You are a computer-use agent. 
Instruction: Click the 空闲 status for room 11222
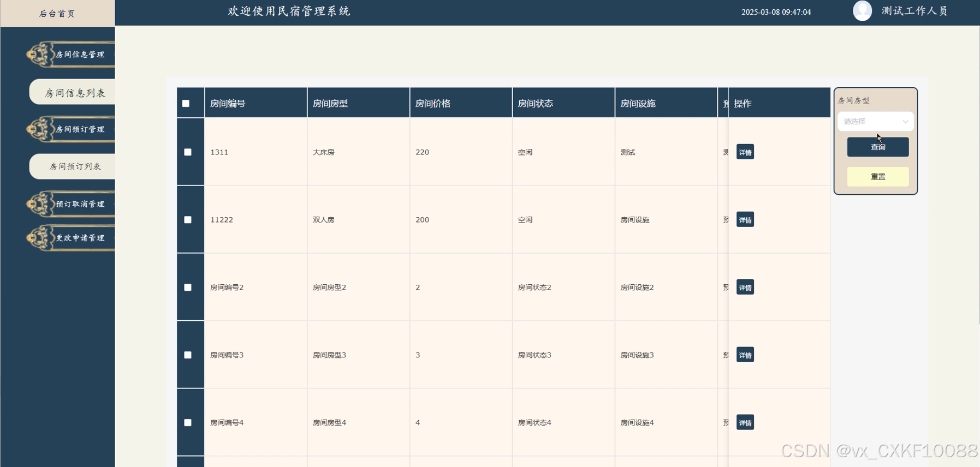click(525, 220)
